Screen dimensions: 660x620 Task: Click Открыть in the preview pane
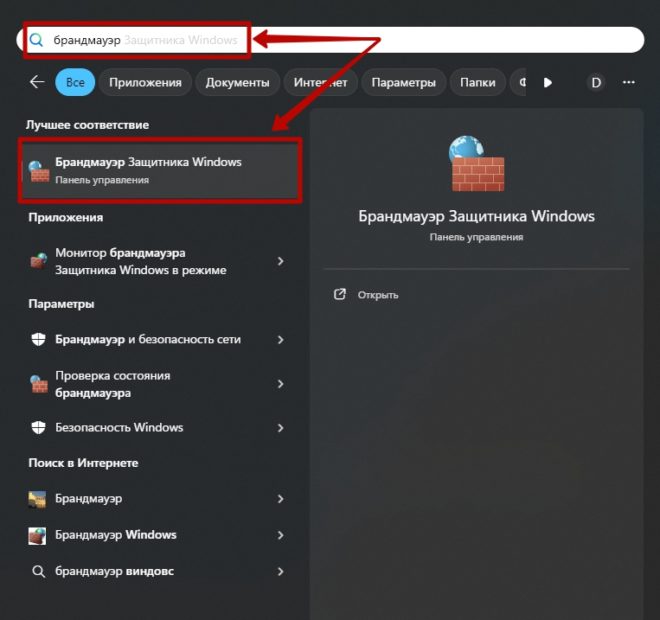(378, 295)
